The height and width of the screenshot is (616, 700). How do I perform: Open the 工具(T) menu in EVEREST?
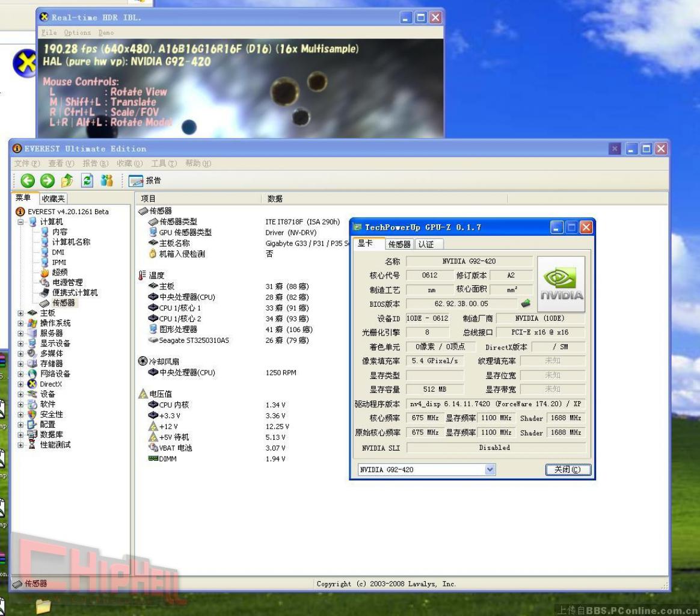point(164,164)
